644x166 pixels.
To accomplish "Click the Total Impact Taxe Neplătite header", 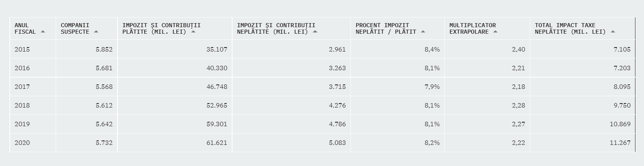I will (582, 28).
